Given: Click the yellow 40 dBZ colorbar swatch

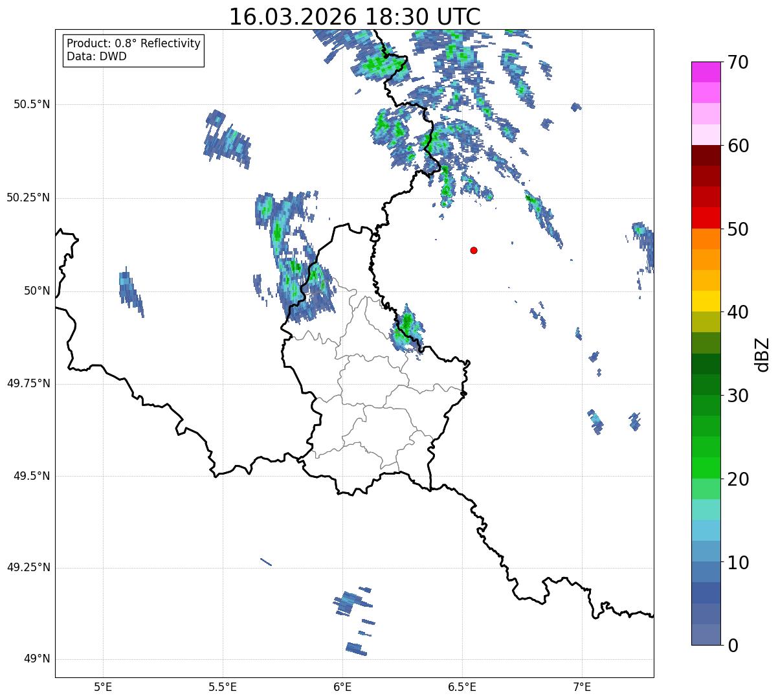Looking at the screenshot, I should [x=706, y=302].
